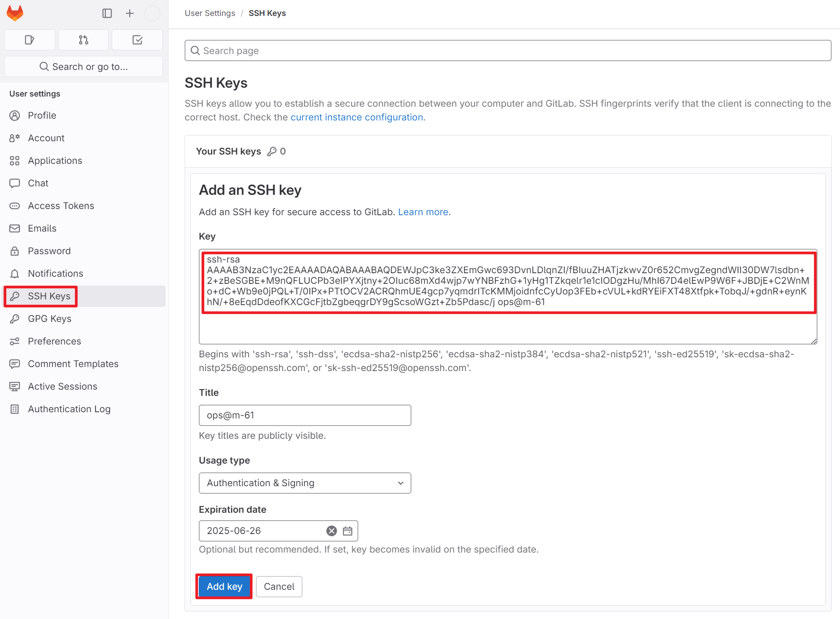Open the create new plus menu
Image resolution: width=840 pixels, height=619 pixels.
[130, 13]
